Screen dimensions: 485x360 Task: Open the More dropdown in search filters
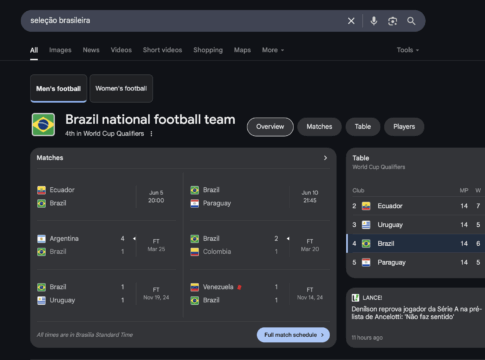273,50
